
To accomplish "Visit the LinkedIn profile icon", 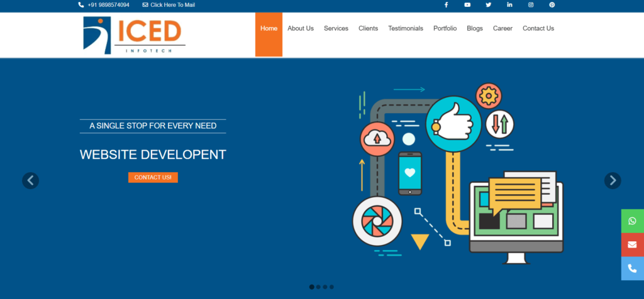I will 509,5.
